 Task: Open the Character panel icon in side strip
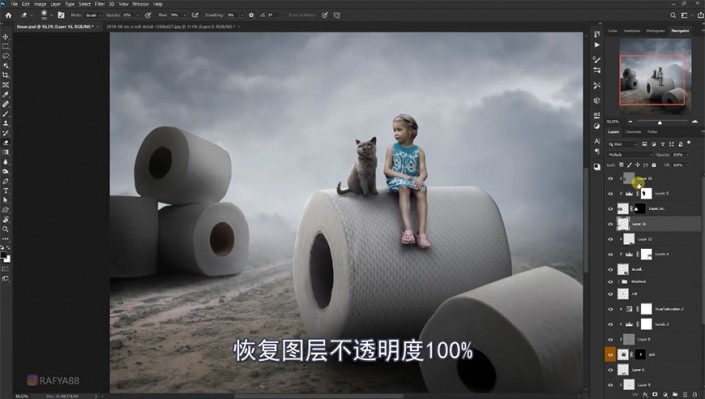click(597, 141)
